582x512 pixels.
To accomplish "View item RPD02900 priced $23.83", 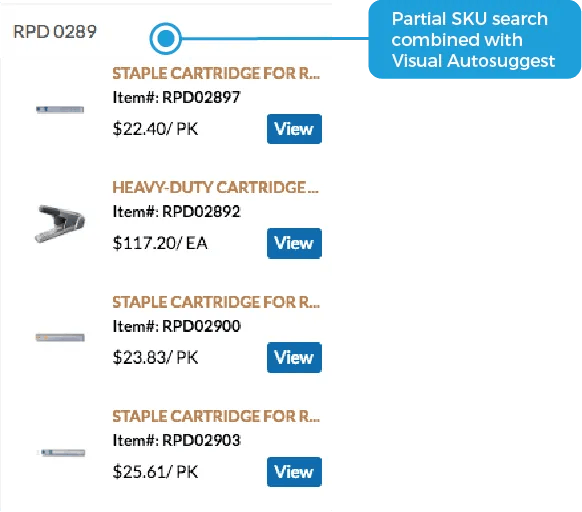I will (x=294, y=358).
